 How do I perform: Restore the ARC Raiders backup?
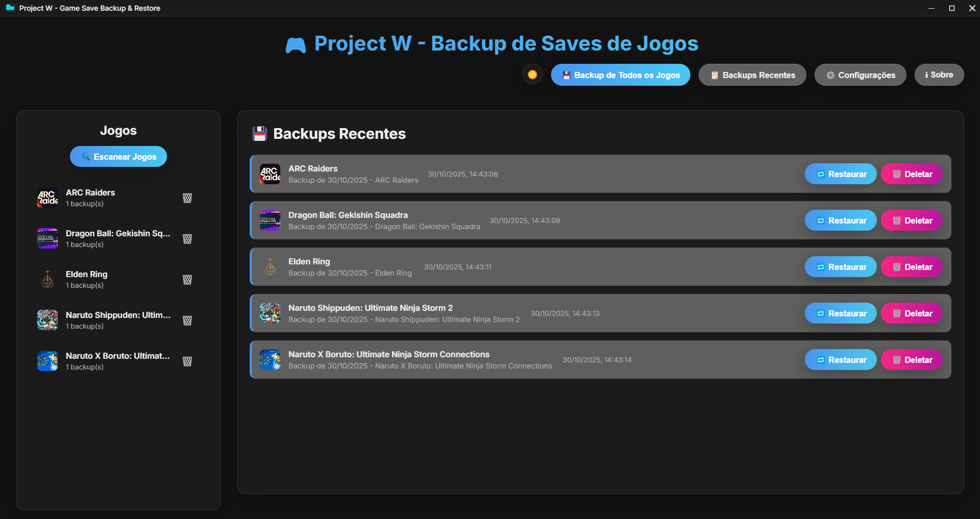tap(841, 174)
